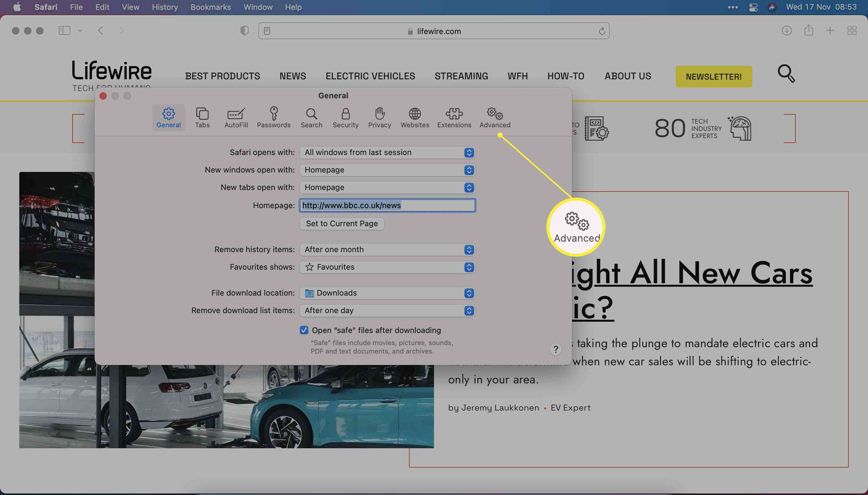
Task: Open the Tabs preferences pane
Action: point(203,118)
